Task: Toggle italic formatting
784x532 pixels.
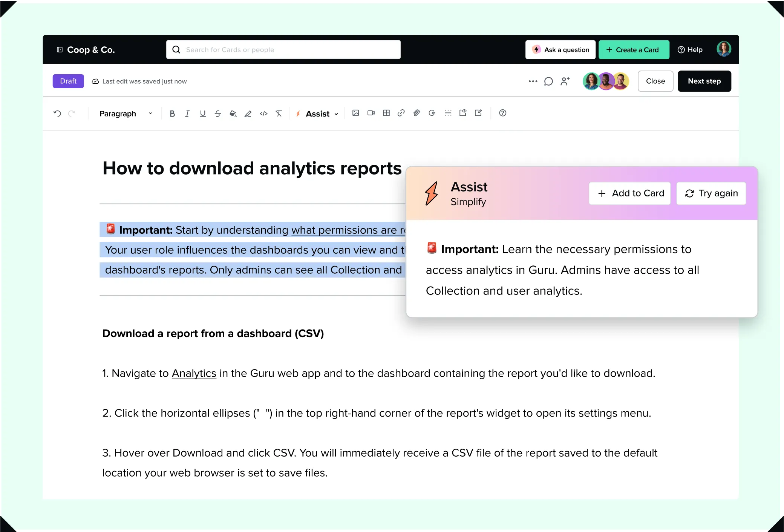Action: tap(187, 113)
